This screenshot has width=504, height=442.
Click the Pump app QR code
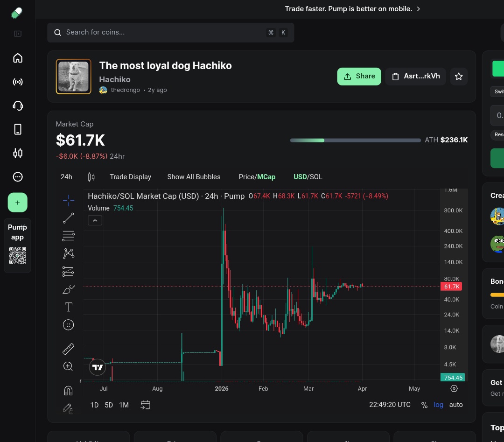17,256
